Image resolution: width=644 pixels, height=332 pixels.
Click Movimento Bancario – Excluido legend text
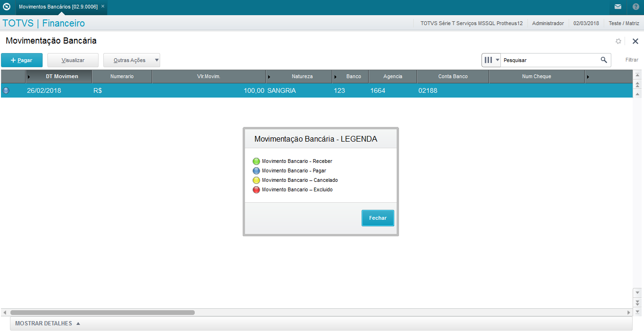click(297, 190)
